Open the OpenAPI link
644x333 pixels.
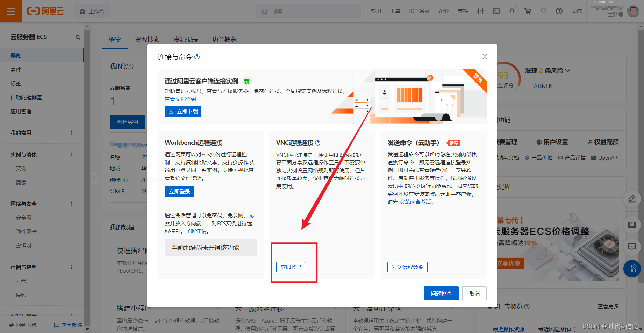[605, 158]
